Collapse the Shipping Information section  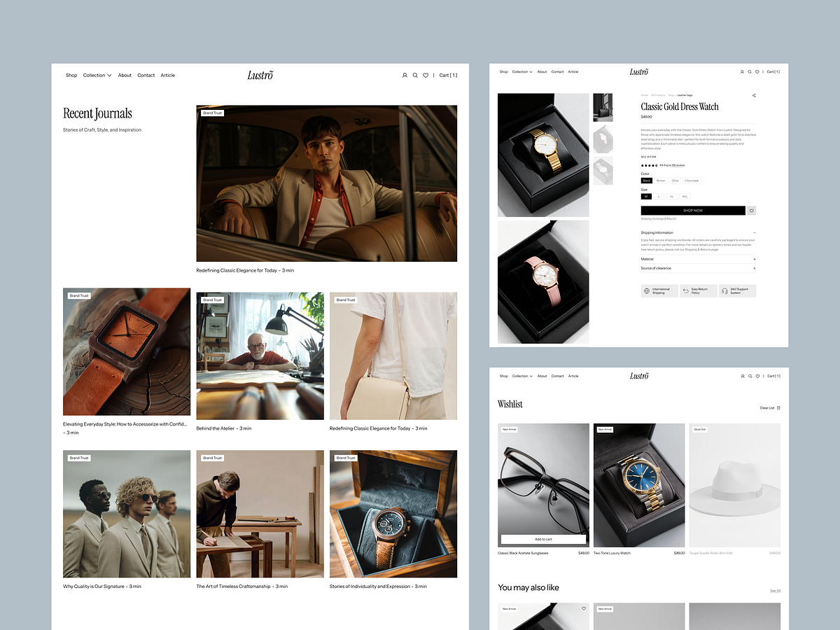(x=755, y=232)
